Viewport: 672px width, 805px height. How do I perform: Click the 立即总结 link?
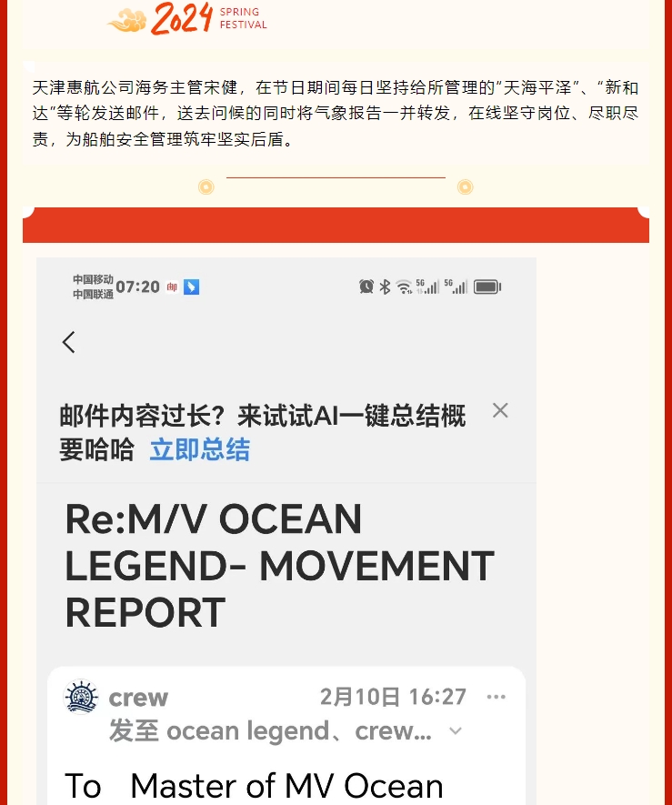[200, 449]
